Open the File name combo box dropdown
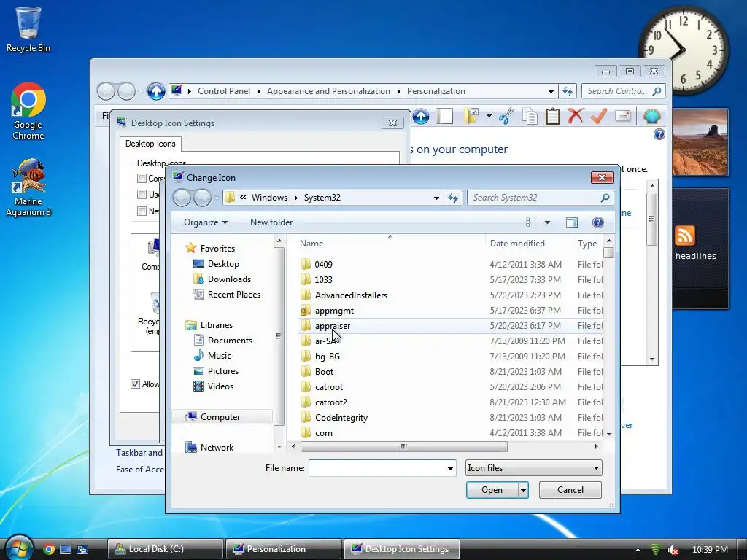 coord(449,469)
